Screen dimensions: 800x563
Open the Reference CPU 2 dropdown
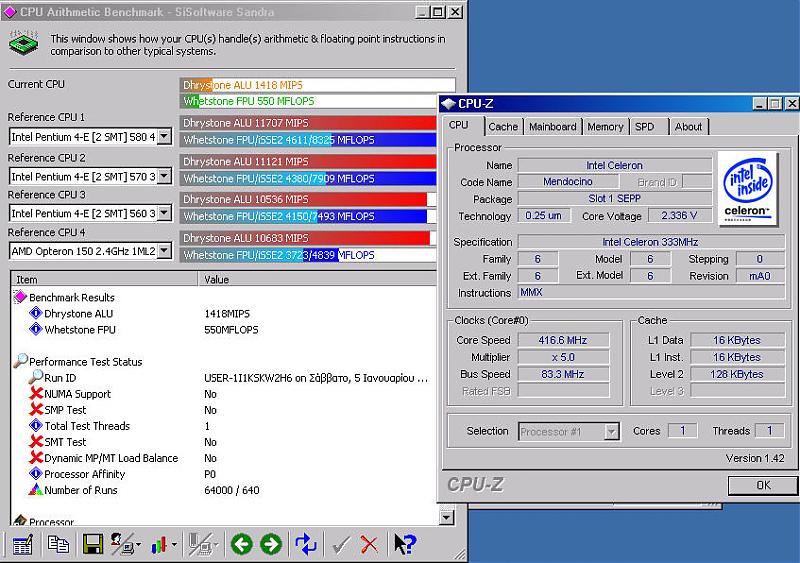click(164, 176)
